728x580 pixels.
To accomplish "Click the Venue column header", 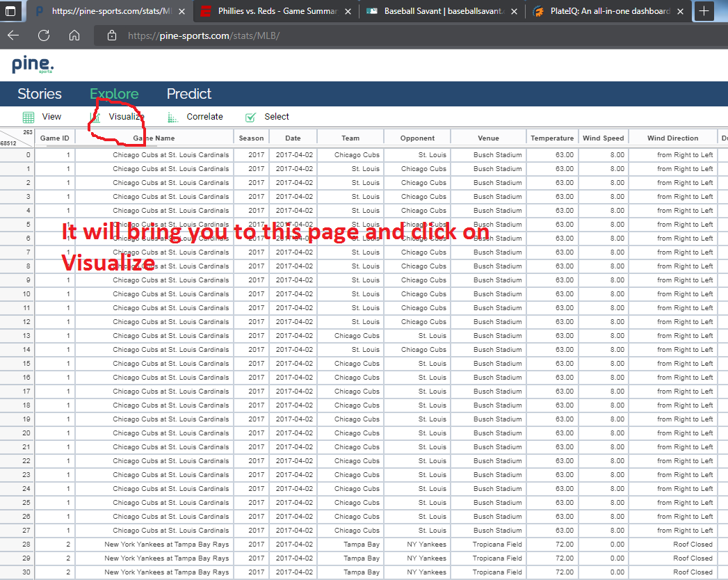I will coord(488,138).
